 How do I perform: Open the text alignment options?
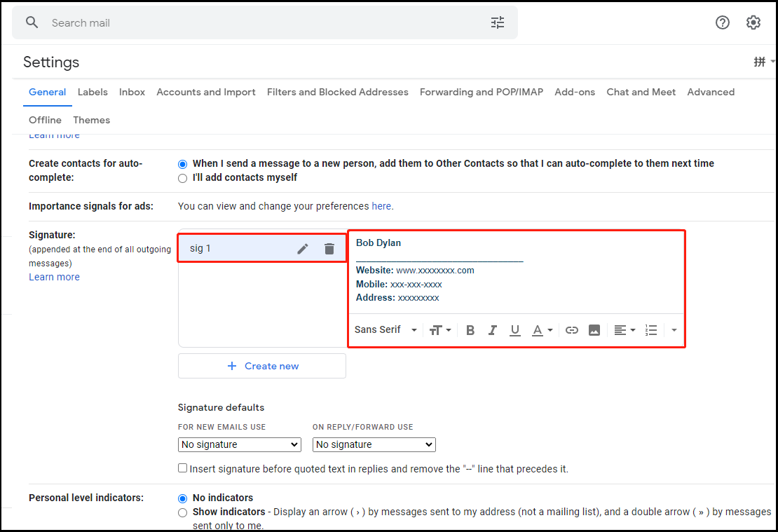(x=625, y=330)
